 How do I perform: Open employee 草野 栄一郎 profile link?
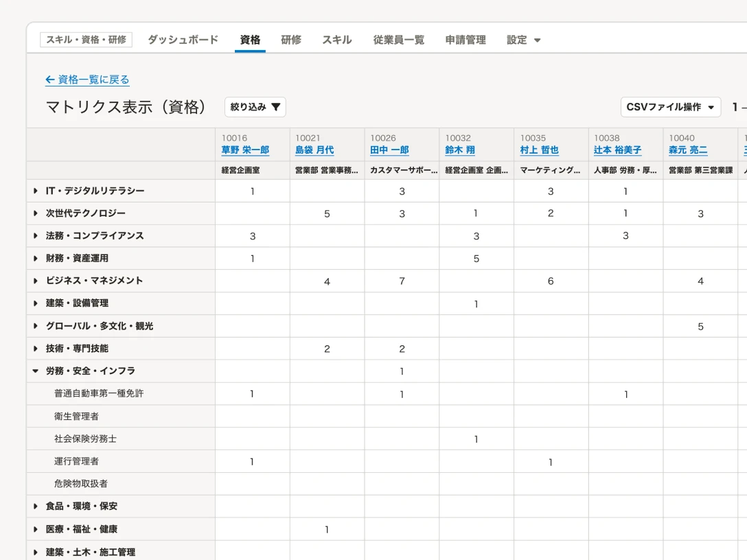click(x=245, y=150)
